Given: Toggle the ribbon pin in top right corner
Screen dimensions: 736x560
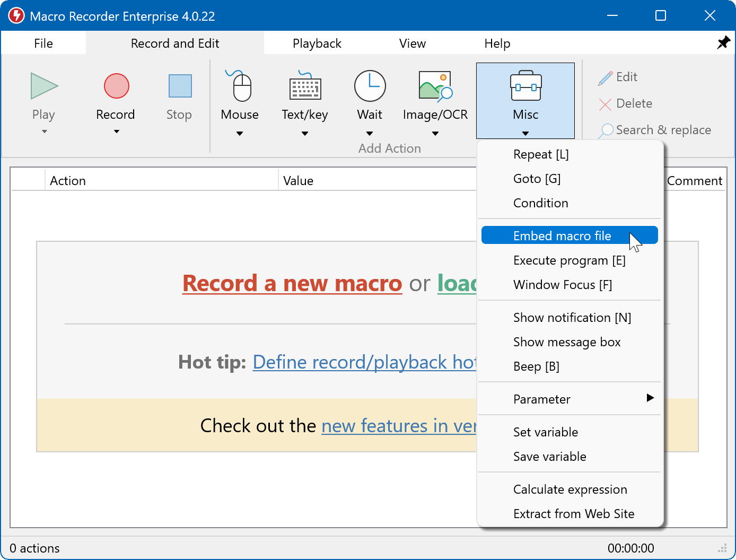Looking at the screenshot, I should pyautogui.click(x=723, y=42).
